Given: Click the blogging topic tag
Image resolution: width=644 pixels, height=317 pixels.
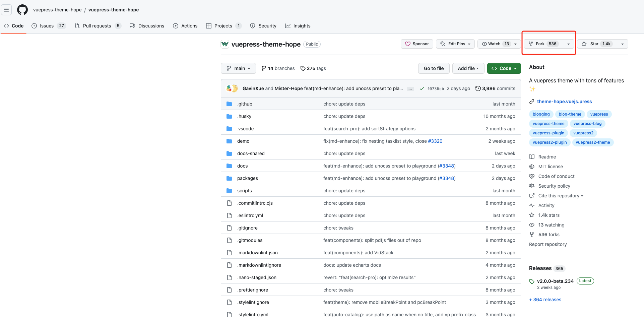Looking at the screenshot, I should click(541, 114).
